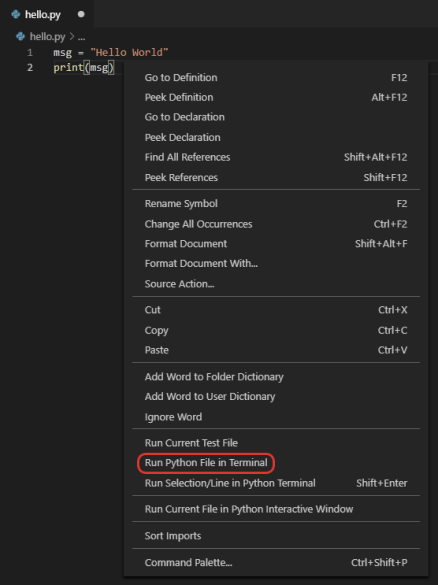Open Command Palette...
Viewport: 438px width, 585px height.
276,562
